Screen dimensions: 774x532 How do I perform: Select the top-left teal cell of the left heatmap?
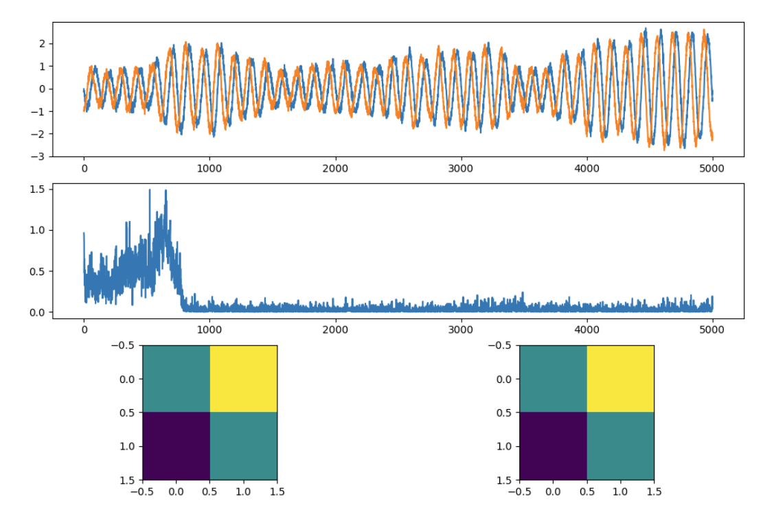coord(176,378)
